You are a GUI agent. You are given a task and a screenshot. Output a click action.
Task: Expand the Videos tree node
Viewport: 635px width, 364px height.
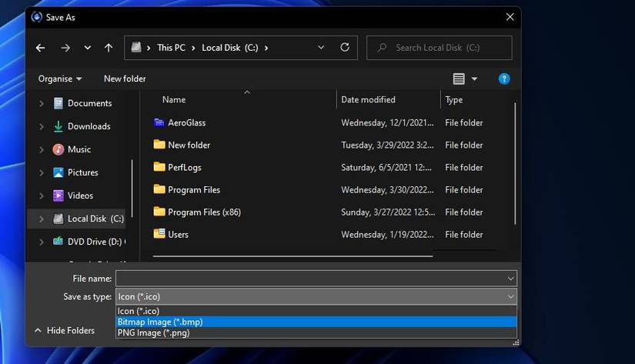[41, 196]
